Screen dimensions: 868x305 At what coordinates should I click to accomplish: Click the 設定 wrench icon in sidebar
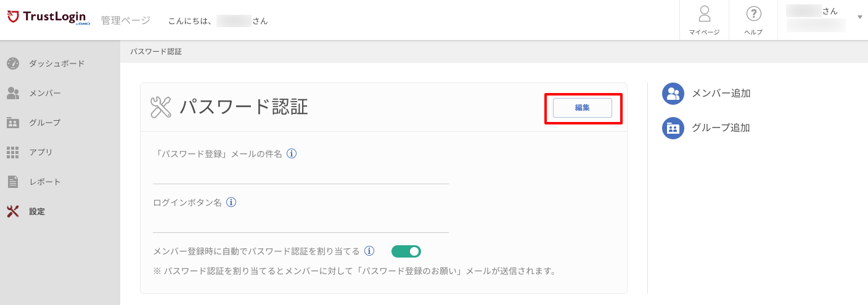[x=13, y=211]
